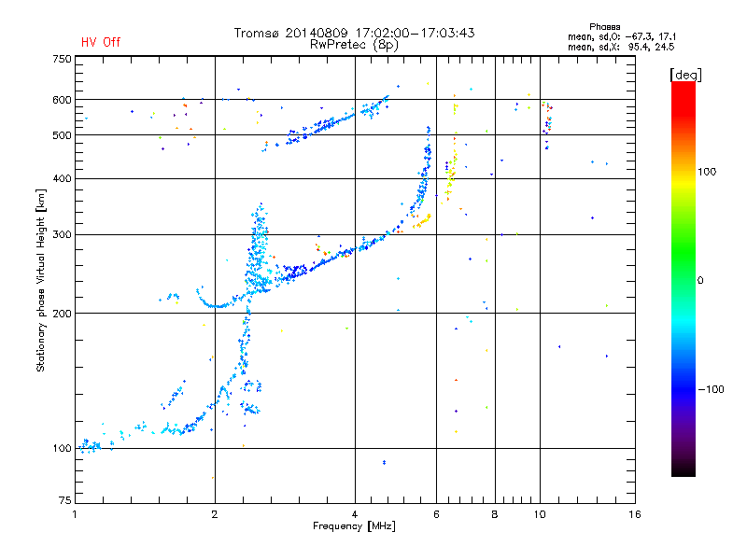Click the y-axis '200' tick label

(x=62, y=314)
